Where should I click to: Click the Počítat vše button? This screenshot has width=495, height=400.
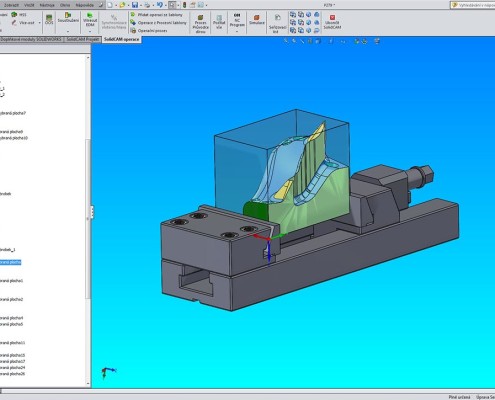pyautogui.click(x=219, y=22)
